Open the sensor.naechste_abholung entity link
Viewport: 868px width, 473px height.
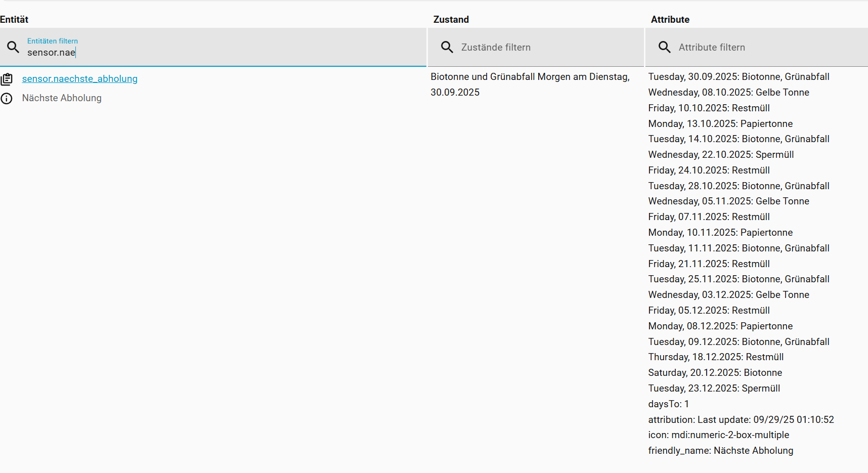tap(80, 79)
